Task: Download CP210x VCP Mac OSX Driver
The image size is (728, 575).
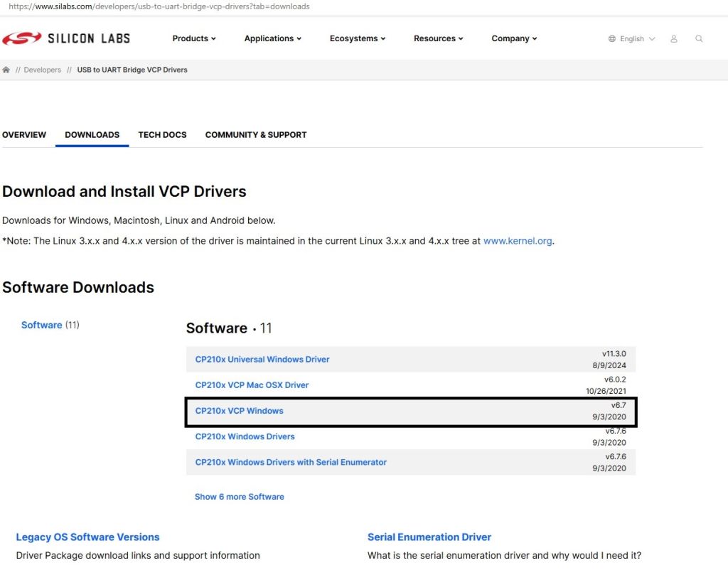Action: [252, 385]
